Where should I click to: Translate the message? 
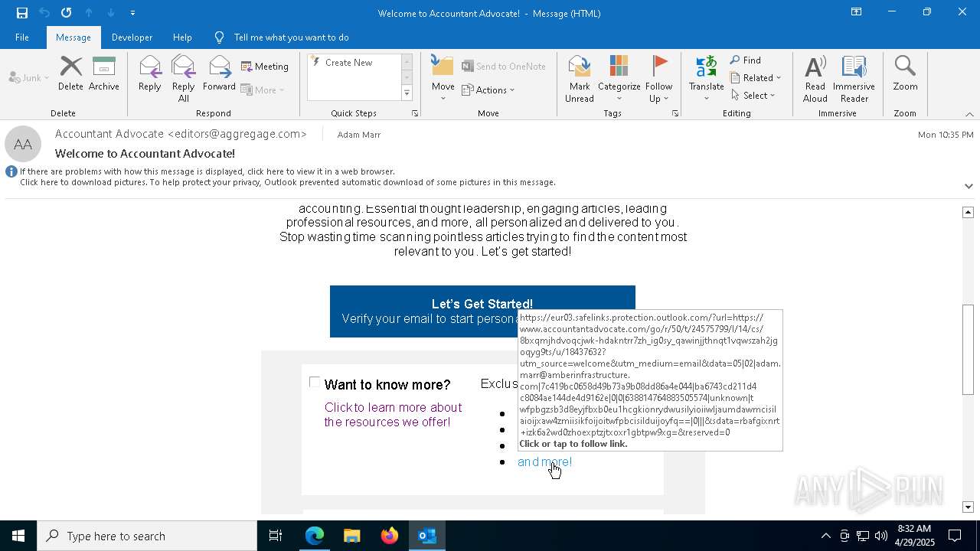point(706,79)
